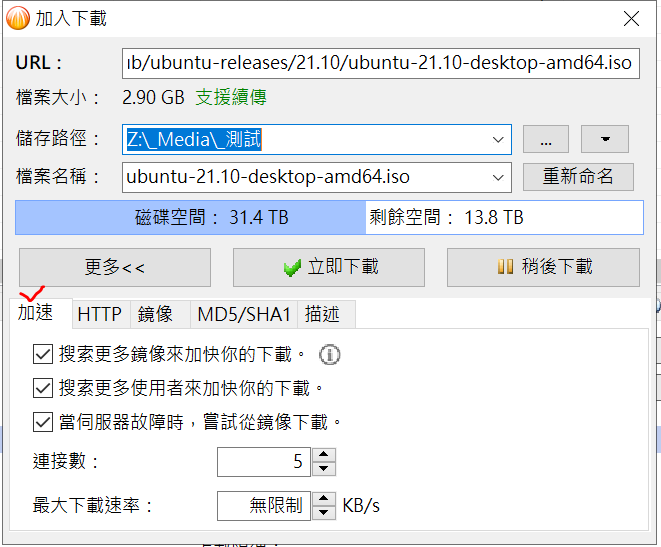The height and width of the screenshot is (547, 661).
Task: Uncheck 搜索更多鏡像來加快你的下載
Action: coord(43,354)
